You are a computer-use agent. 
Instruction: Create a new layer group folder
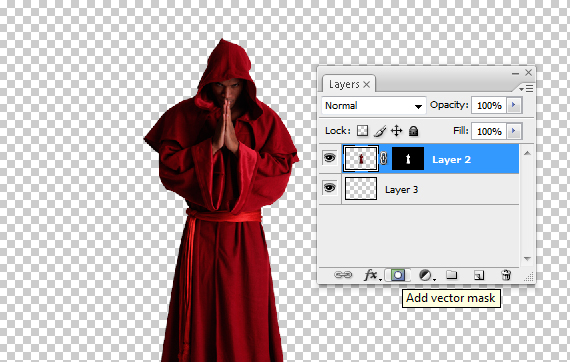pos(451,275)
